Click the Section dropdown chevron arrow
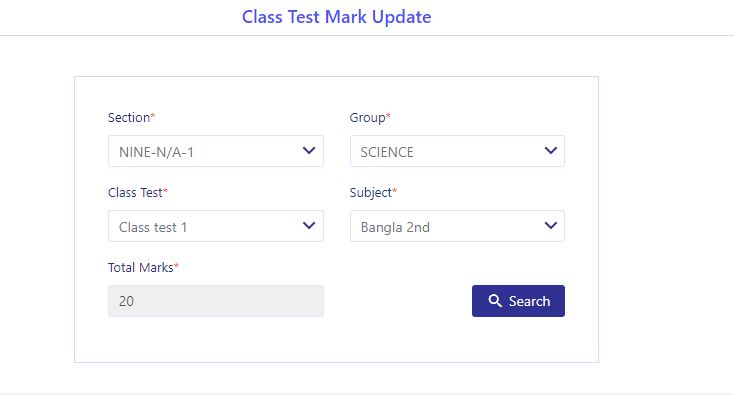734x395 pixels. (x=308, y=151)
